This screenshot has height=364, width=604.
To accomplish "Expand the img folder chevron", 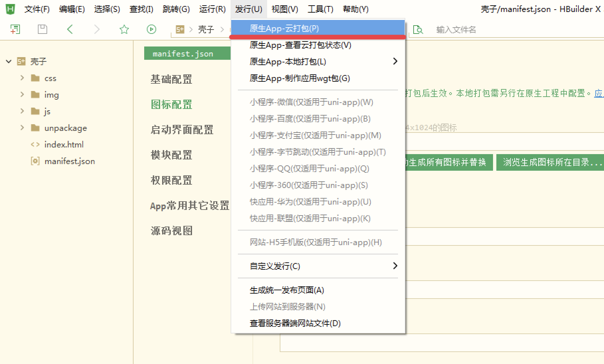I will [22, 94].
